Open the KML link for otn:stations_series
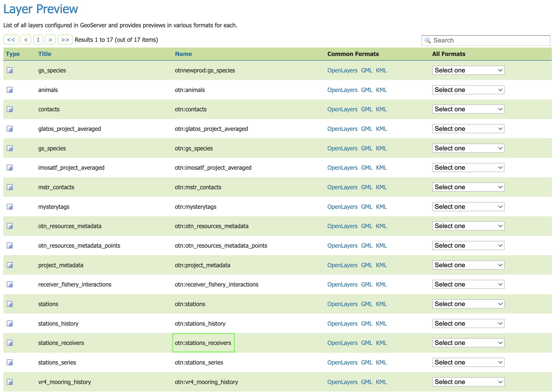555x392 pixels. coord(381,363)
